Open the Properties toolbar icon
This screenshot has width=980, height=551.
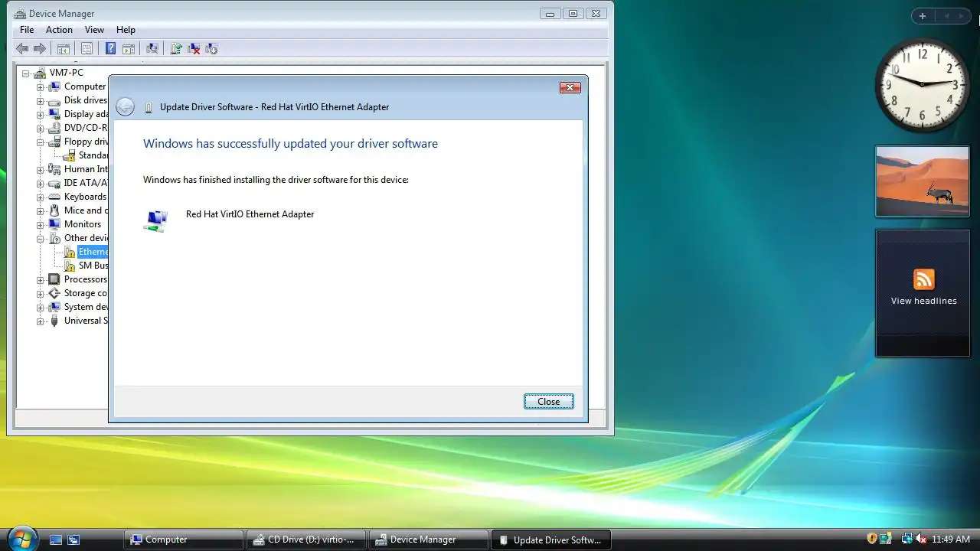87,48
